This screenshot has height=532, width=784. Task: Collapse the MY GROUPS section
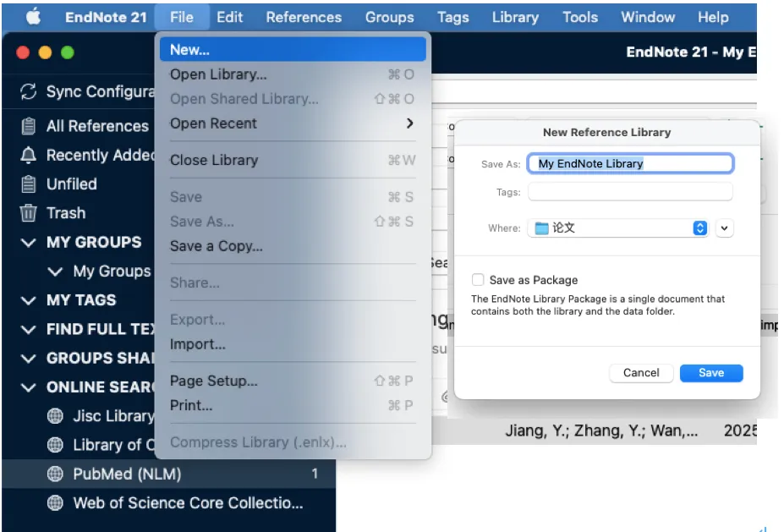29,243
